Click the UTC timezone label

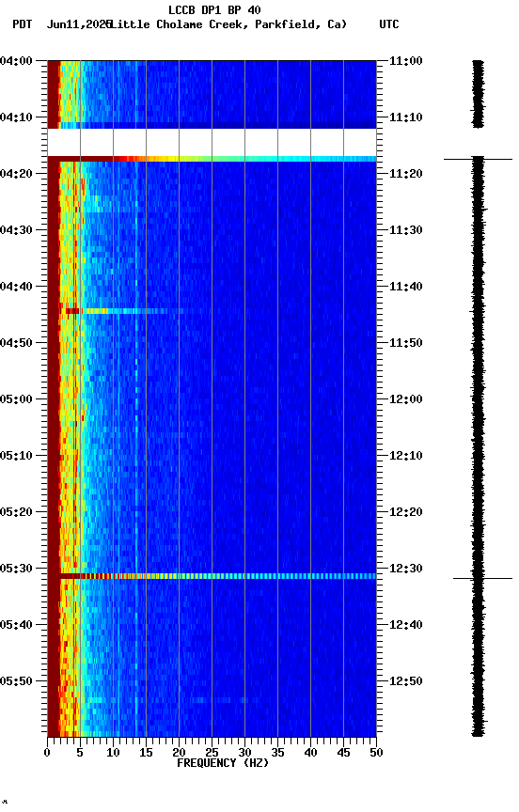coord(389,24)
